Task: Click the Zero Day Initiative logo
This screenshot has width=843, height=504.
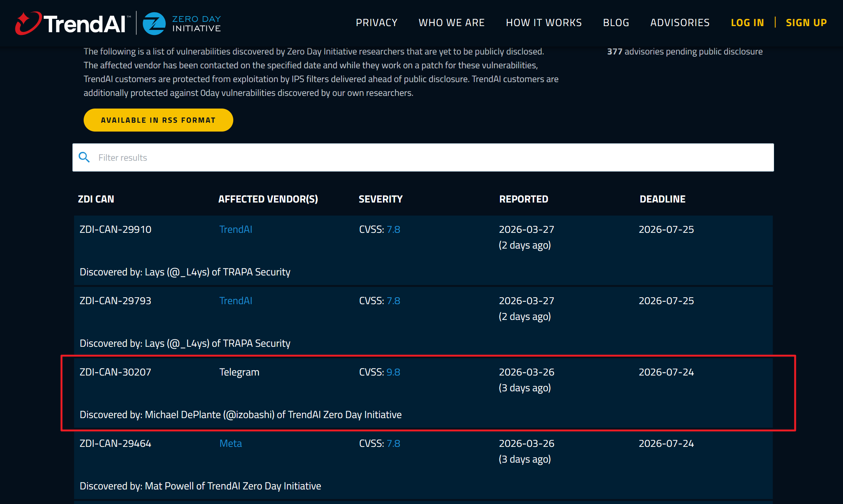Action: (x=182, y=23)
